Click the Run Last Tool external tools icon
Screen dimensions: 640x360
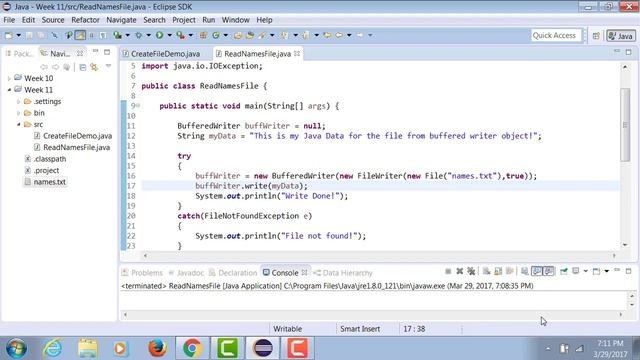click(x=180, y=36)
